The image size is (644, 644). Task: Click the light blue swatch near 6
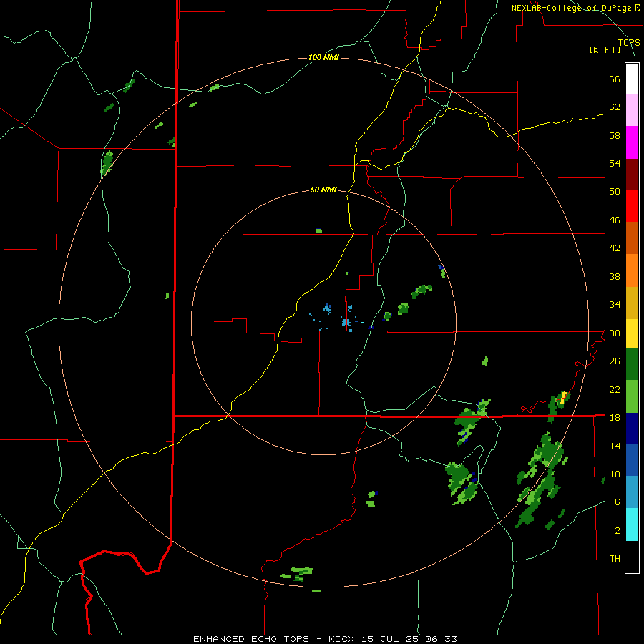tap(632, 492)
